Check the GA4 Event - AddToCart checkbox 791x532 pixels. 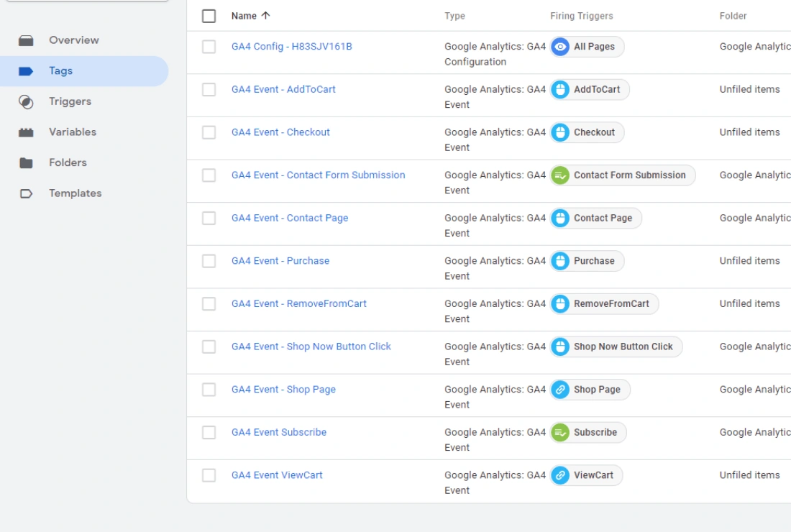209,90
